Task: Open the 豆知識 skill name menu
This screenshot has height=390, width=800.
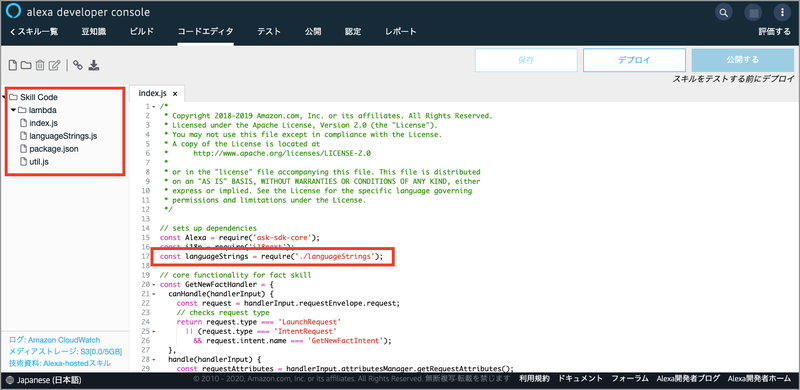Action: pos(94,32)
